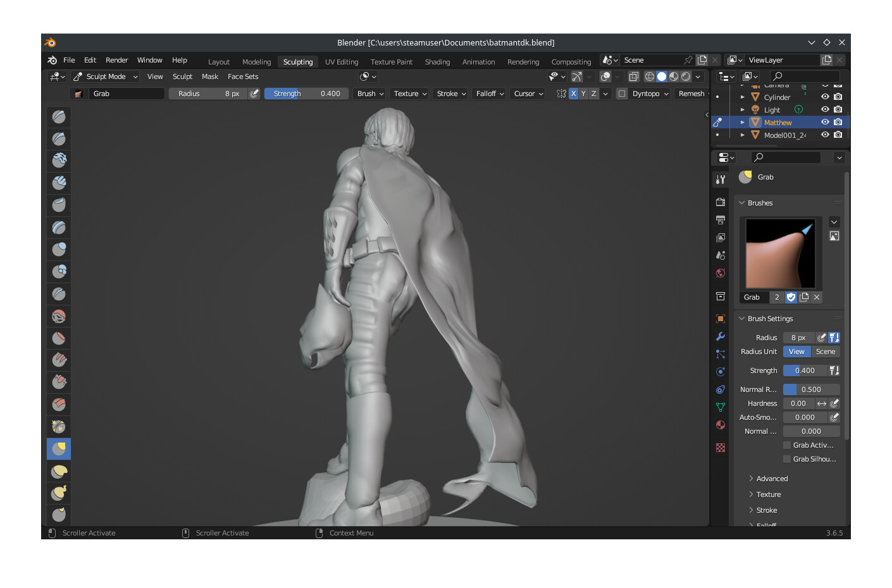
Task: Open the Face Sets menu
Action: (243, 77)
